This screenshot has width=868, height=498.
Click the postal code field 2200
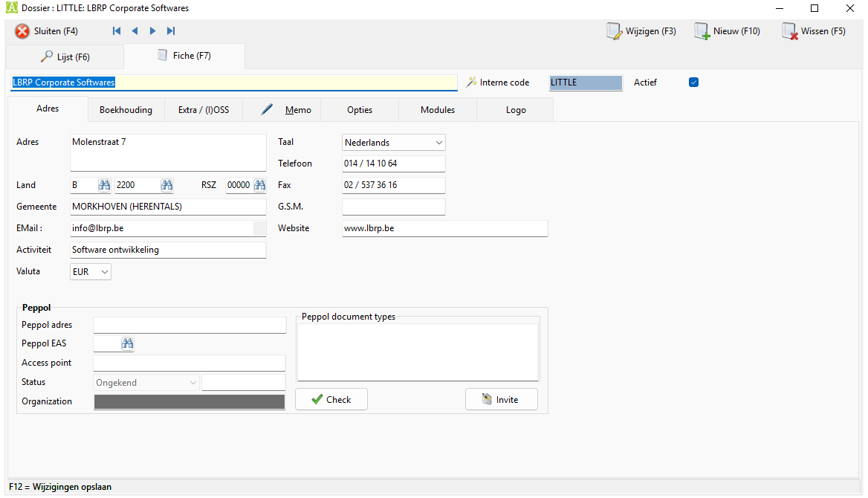tap(137, 185)
